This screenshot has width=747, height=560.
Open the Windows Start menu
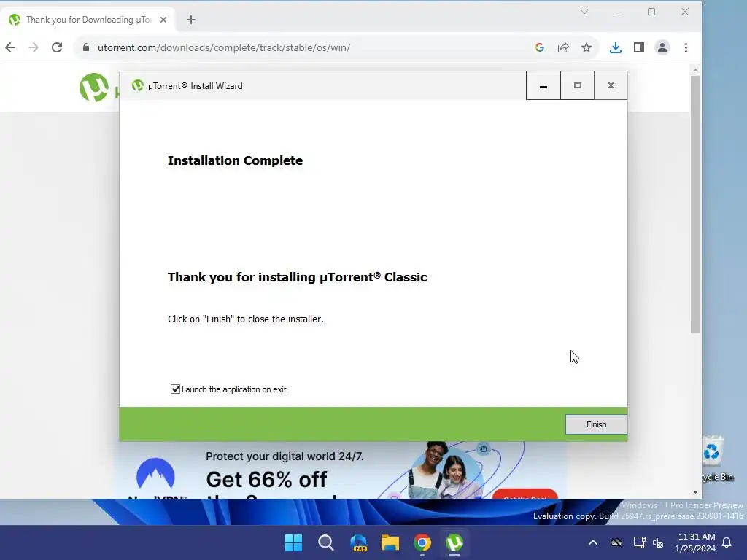click(293, 542)
